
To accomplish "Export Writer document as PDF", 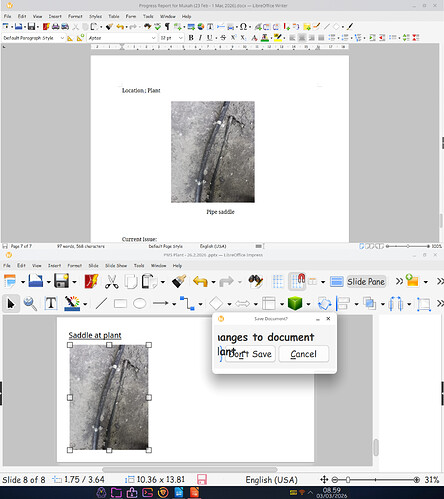I will [46, 27].
